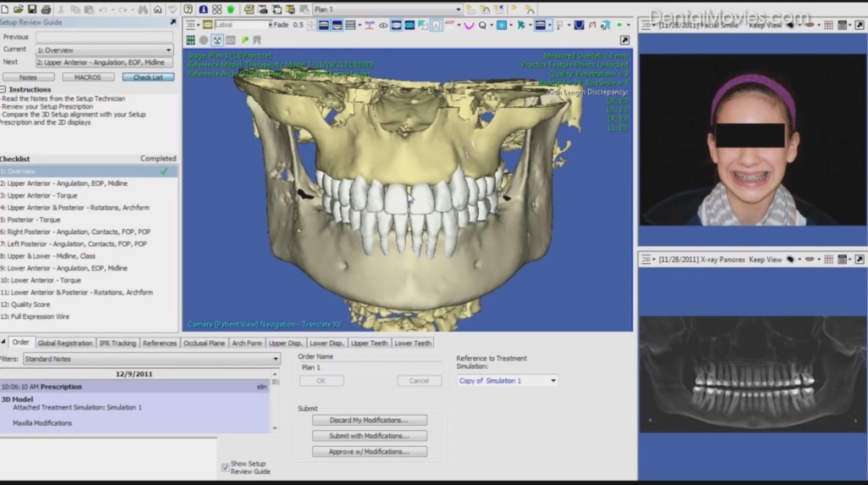
Task: Click the skull bone display icon
Action: click(218, 40)
